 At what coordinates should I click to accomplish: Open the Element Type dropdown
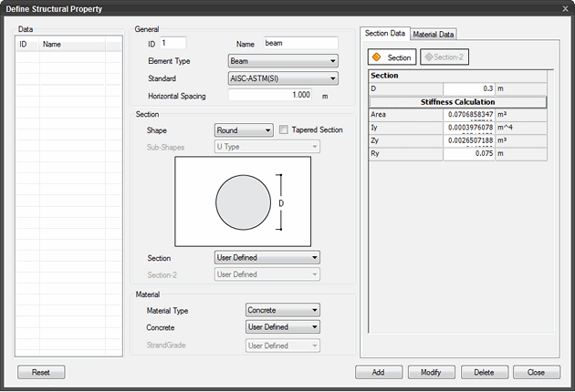click(283, 61)
